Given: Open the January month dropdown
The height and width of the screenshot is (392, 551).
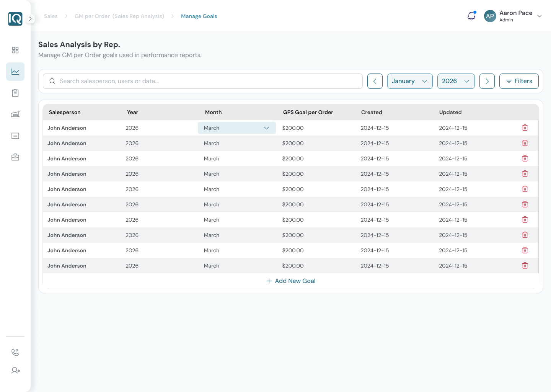Looking at the screenshot, I should tap(409, 81).
